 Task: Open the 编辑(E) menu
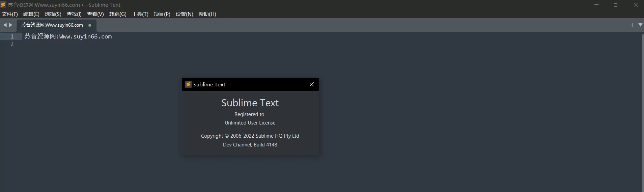(31, 14)
